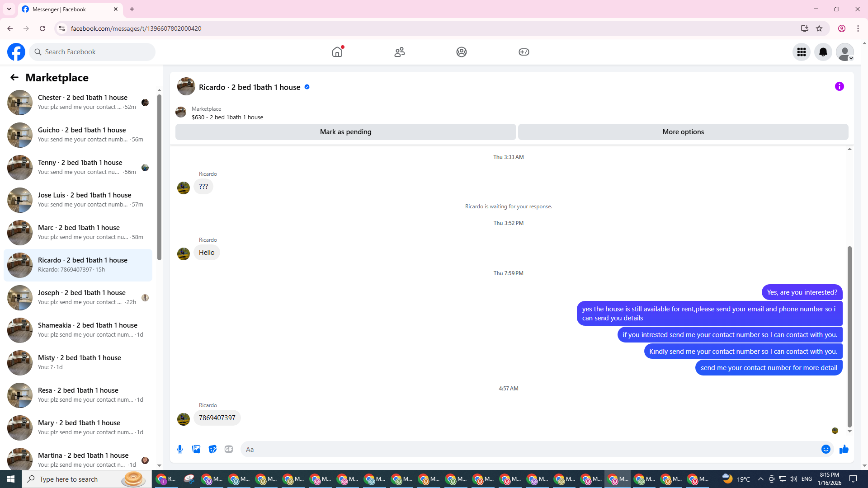Attach a photo using image icon

(x=196, y=449)
